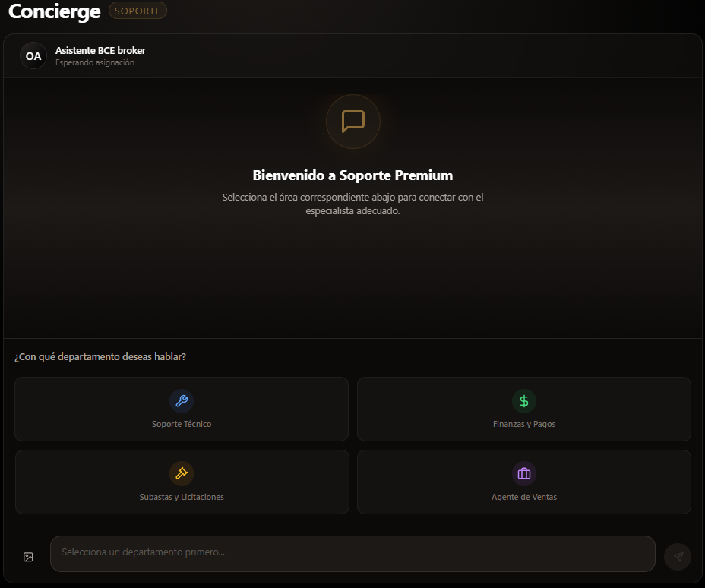Choose the Agente de Ventas department

(524, 482)
